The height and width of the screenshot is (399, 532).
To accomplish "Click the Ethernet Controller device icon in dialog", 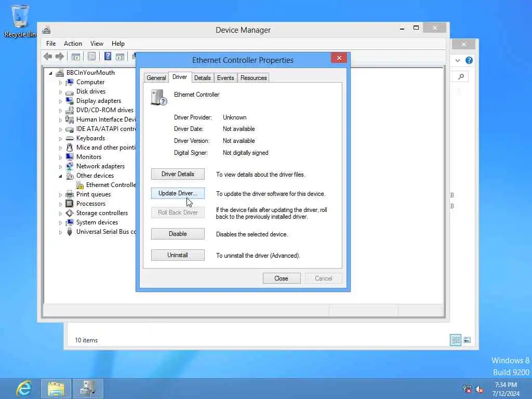I will point(158,97).
